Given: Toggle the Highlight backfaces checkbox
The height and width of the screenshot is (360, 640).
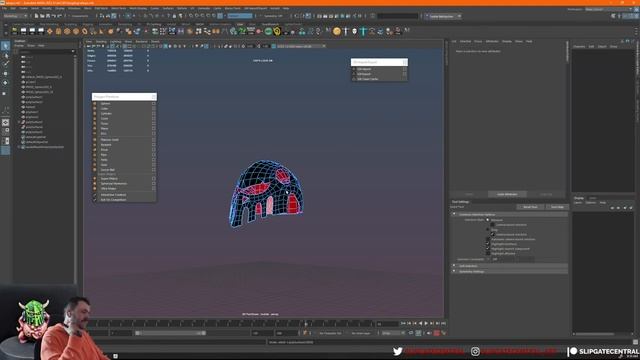Looking at the screenshot, I should tap(488, 244).
